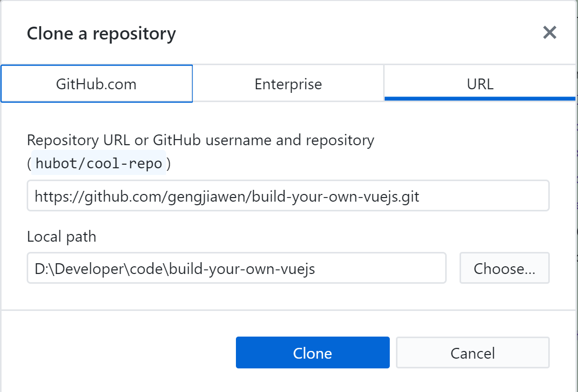Click the hubot/cool-repo example text
Viewport: 578px width, 392px height.
point(100,164)
